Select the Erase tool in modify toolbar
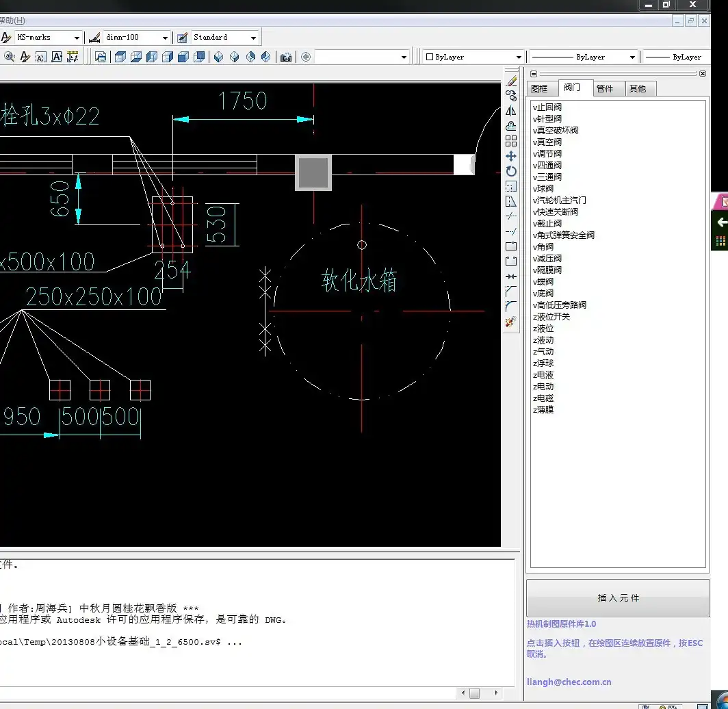Screen dimensions: 728x709 (511, 81)
